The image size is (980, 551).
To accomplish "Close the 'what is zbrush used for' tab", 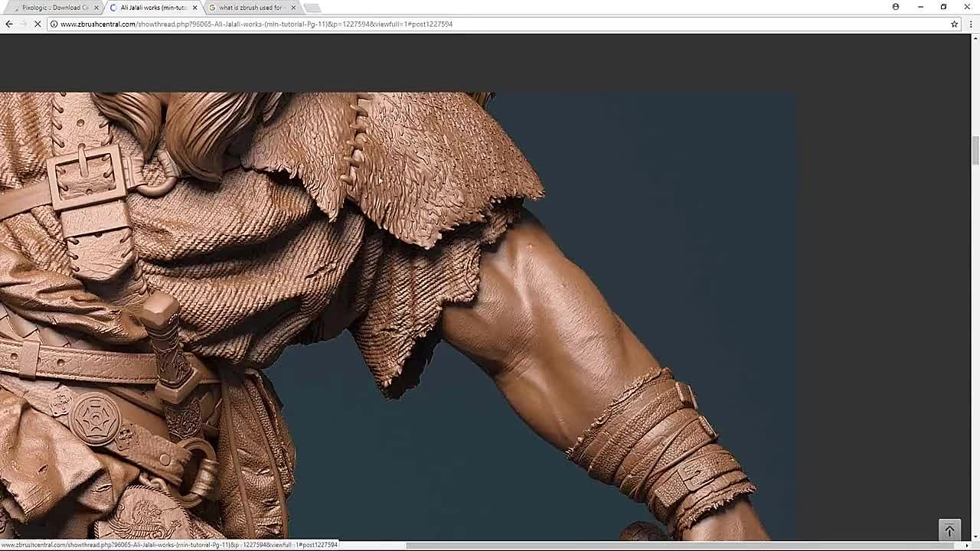I will (293, 8).
